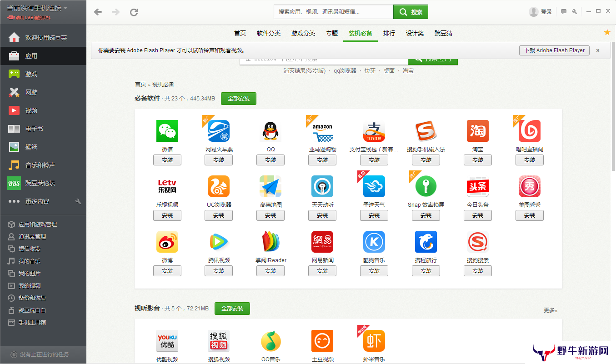Screen dimensions: 616x364
Task: Install 微信 with its 安装 button
Action: [167, 160]
